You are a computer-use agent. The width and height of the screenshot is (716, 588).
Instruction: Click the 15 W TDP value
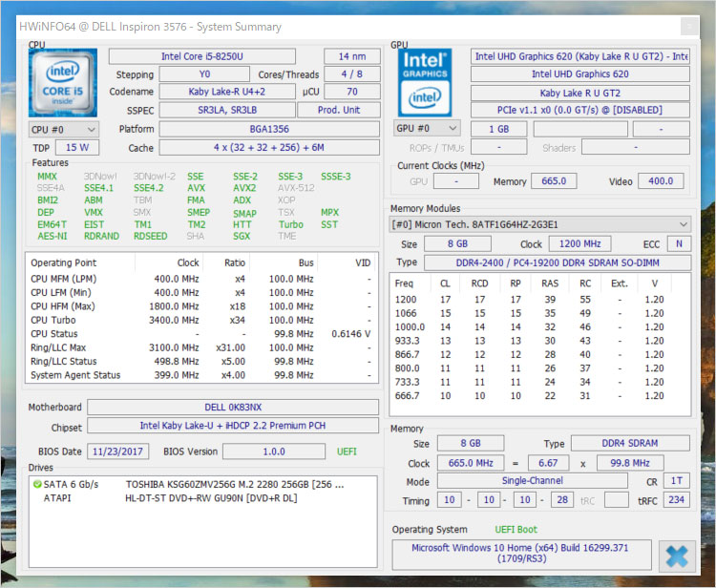tap(77, 147)
